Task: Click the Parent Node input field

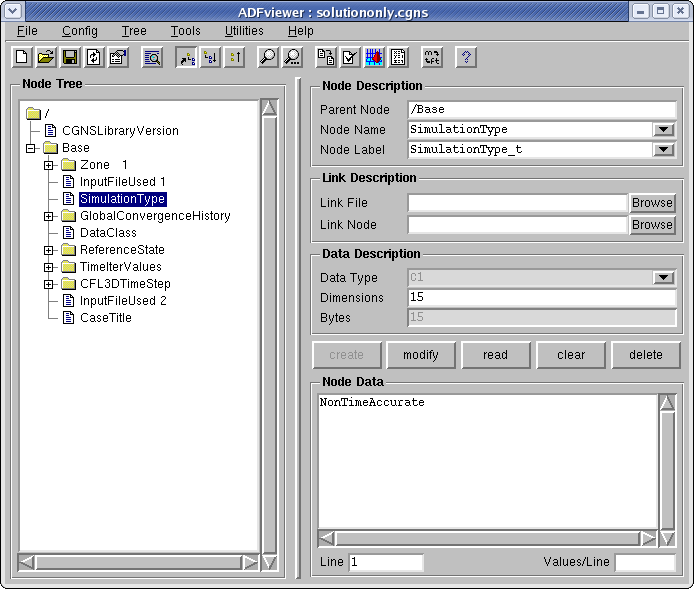Action: click(x=542, y=109)
